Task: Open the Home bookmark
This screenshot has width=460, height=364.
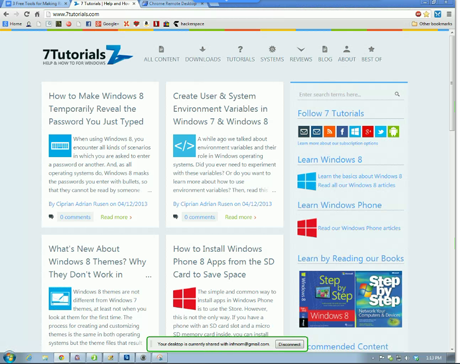Action: 12,24
